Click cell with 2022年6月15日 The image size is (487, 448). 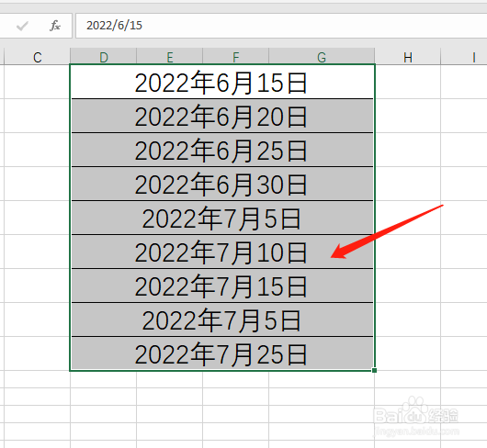pyautogui.click(x=222, y=82)
